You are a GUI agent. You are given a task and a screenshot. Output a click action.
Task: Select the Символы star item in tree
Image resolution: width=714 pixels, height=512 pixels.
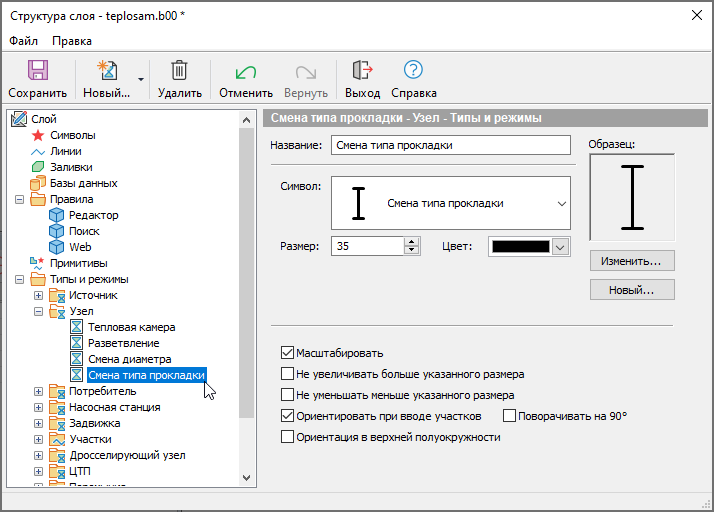pos(72,135)
